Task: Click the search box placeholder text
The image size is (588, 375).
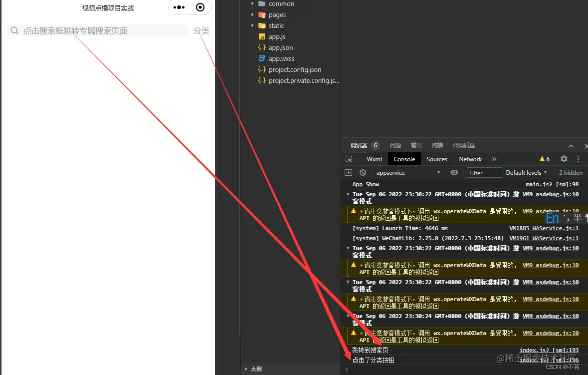Action: [75, 31]
